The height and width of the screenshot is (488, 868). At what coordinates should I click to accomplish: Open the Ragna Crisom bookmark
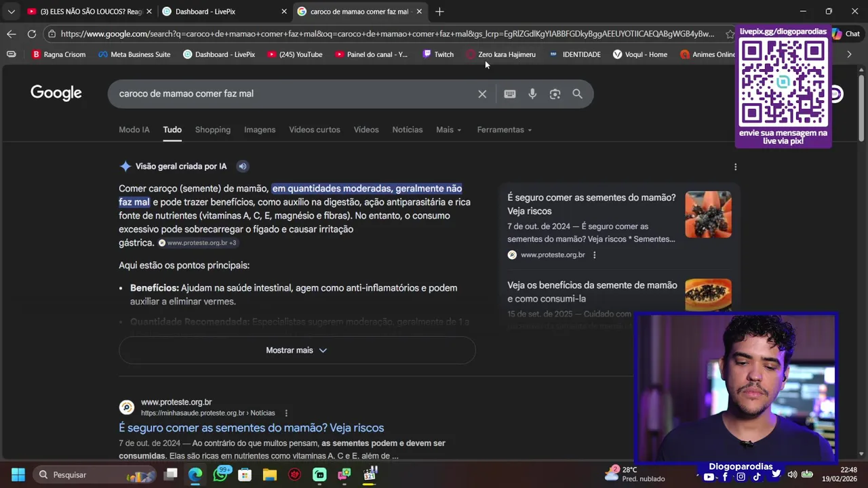pos(59,54)
